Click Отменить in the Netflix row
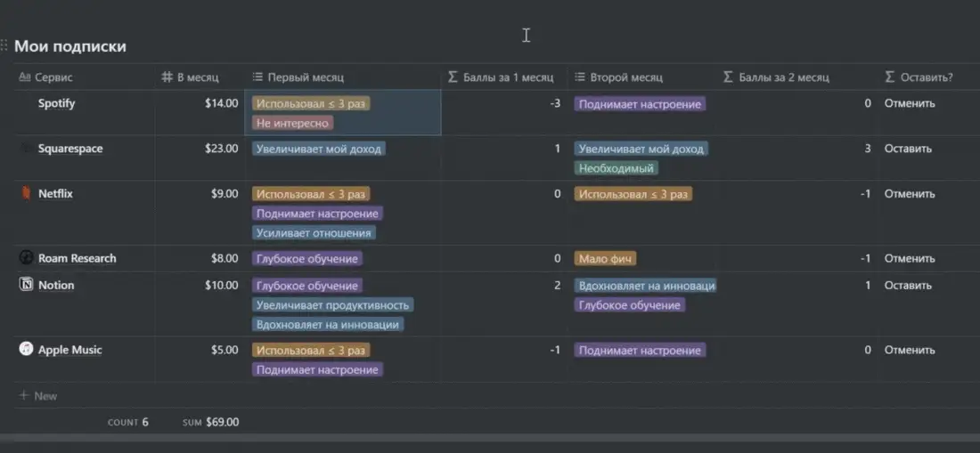This screenshot has height=453, width=980. tap(910, 194)
